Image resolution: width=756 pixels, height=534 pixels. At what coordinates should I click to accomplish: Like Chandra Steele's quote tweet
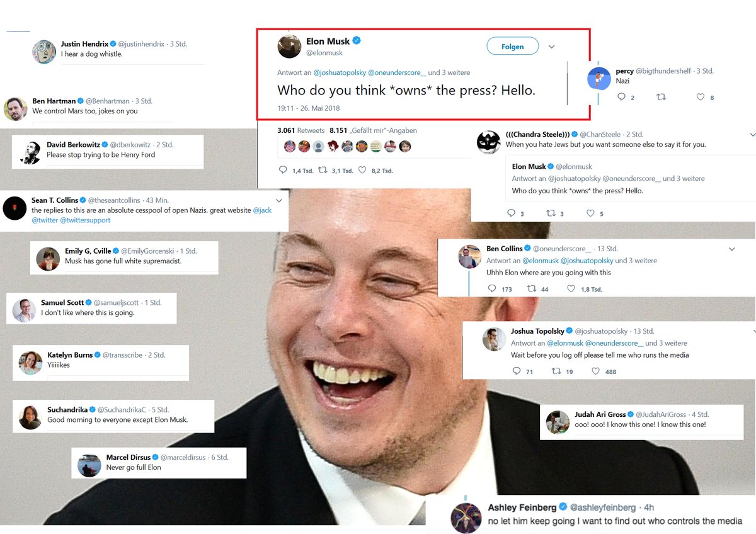pyautogui.click(x=590, y=213)
